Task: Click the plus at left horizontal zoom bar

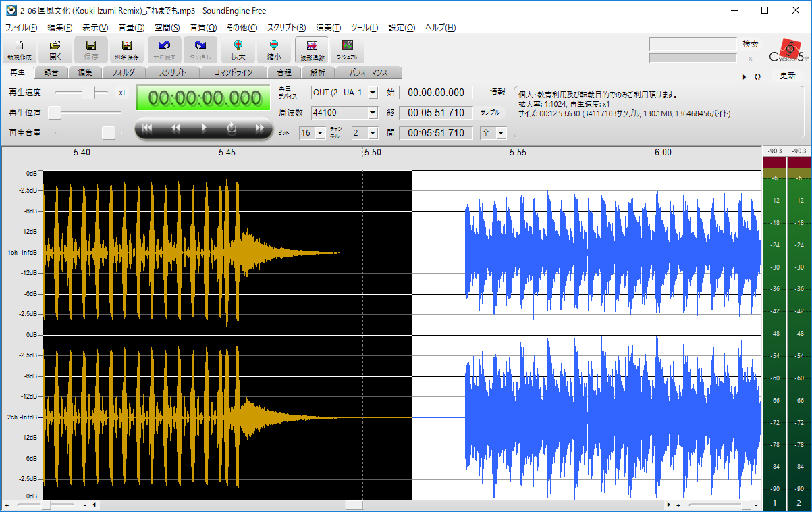Action: (7, 505)
